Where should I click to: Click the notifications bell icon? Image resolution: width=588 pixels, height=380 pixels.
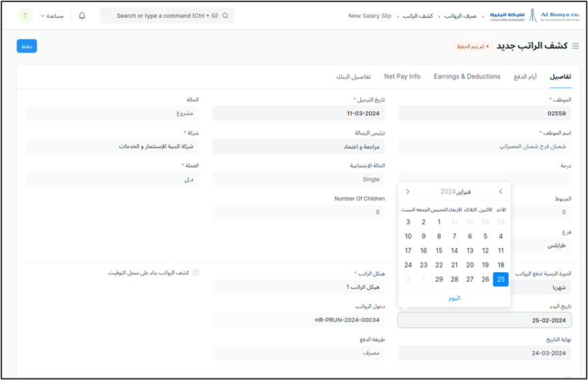click(83, 16)
